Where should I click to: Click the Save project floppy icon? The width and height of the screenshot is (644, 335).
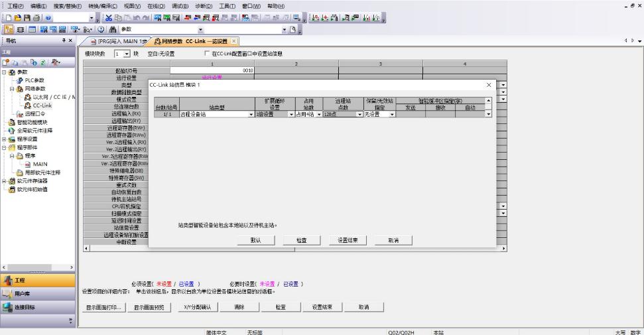(27, 18)
